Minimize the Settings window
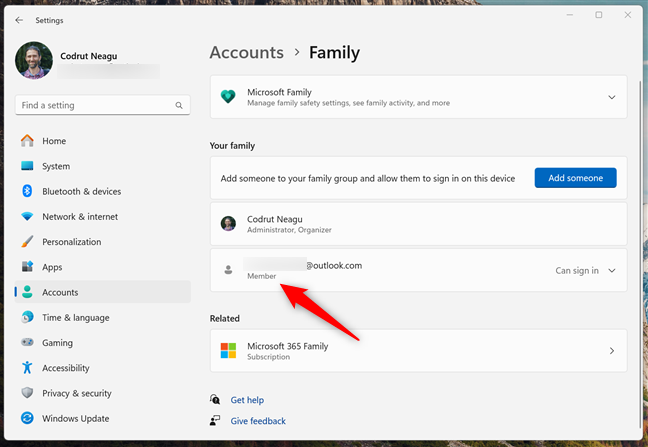The height and width of the screenshot is (447, 648). point(569,15)
